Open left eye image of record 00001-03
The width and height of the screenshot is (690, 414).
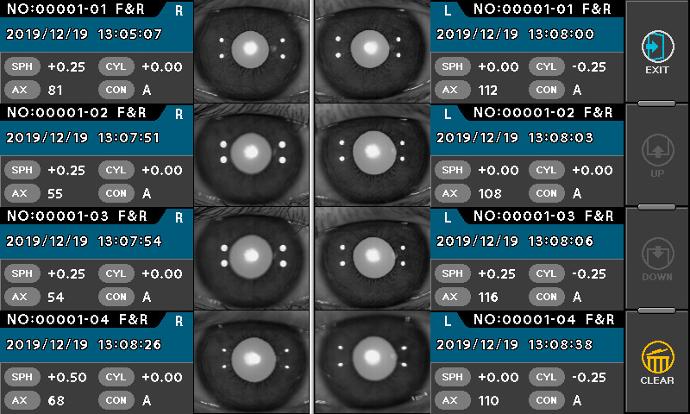click(x=372, y=257)
